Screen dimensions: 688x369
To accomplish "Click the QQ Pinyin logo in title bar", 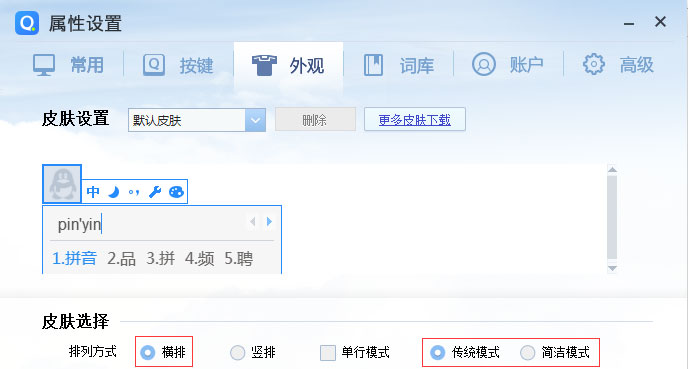I will pos(27,23).
